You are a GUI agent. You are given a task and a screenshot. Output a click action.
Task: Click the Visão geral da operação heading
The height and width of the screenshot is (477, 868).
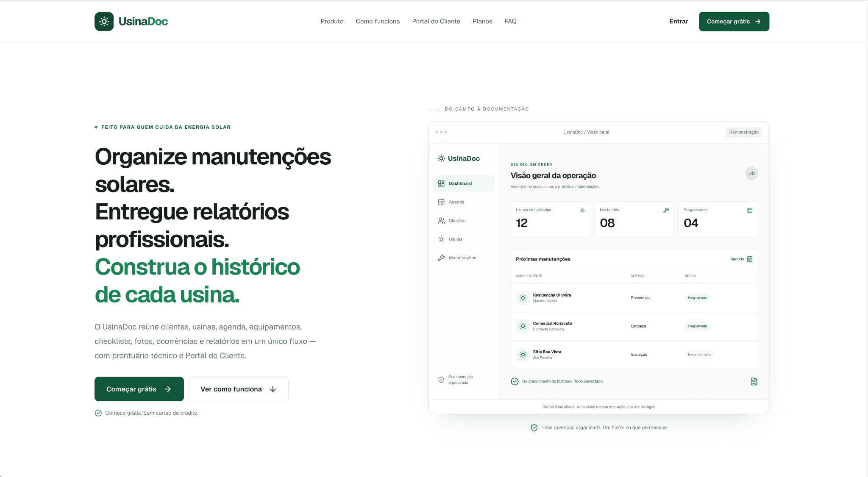(553, 175)
